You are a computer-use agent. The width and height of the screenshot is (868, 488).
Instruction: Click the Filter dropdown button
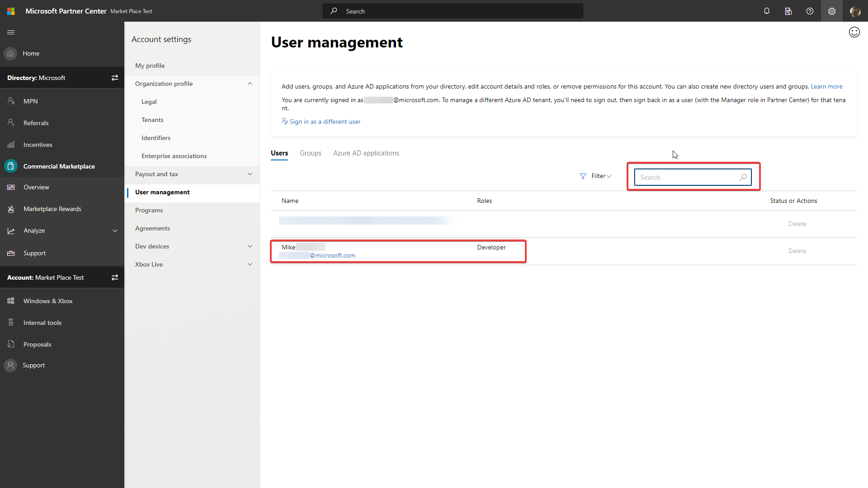coord(596,176)
